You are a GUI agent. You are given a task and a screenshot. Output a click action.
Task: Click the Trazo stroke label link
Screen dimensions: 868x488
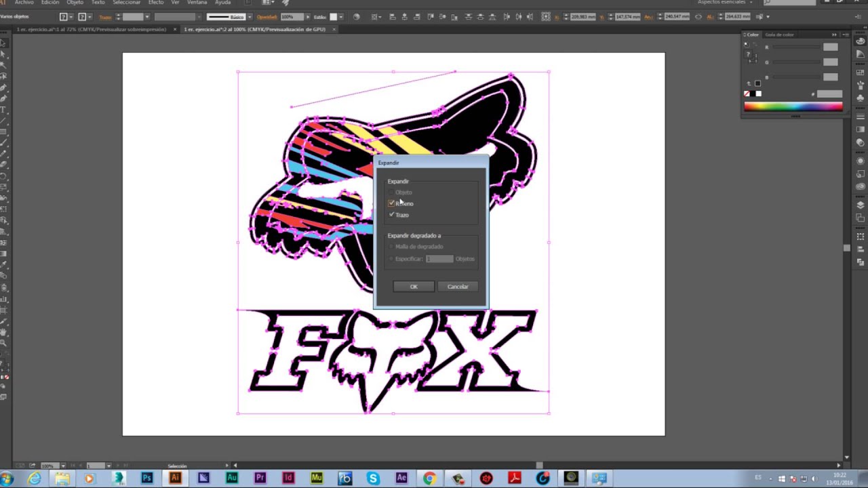coord(105,17)
